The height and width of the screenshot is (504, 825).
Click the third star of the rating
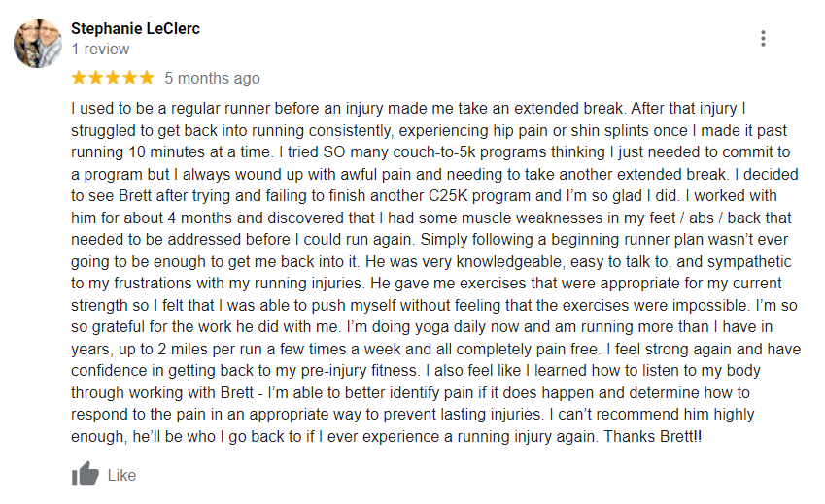[x=113, y=78]
